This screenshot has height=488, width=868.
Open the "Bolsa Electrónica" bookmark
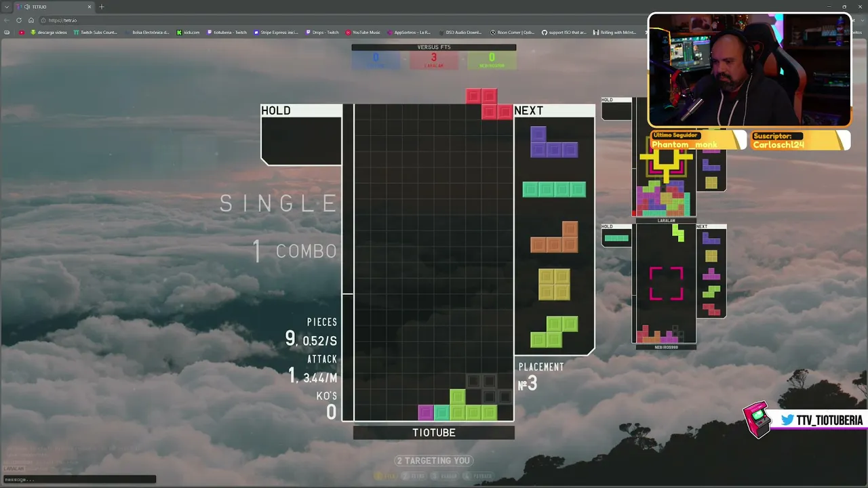pyautogui.click(x=147, y=33)
